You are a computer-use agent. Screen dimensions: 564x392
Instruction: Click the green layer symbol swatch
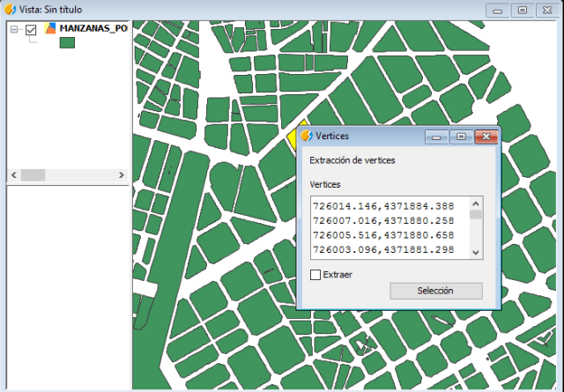coord(67,43)
